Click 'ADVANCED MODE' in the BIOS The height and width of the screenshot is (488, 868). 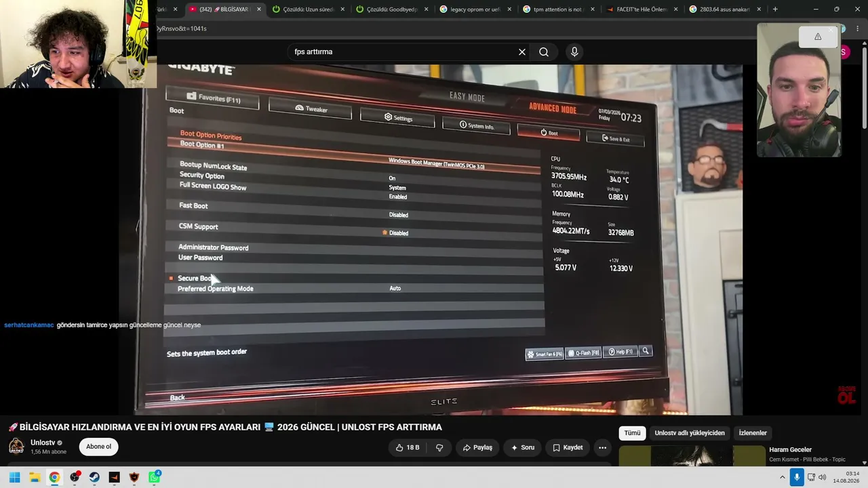pos(553,108)
